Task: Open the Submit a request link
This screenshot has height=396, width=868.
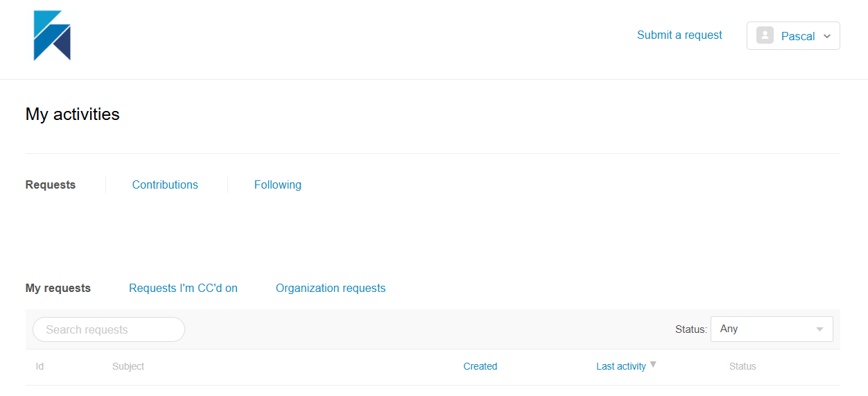Action: pyautogui.click(x=679, y=35)
